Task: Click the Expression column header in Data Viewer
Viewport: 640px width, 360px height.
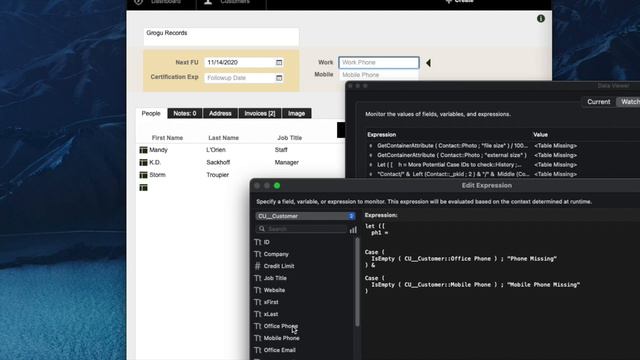Action: (381, 135)
